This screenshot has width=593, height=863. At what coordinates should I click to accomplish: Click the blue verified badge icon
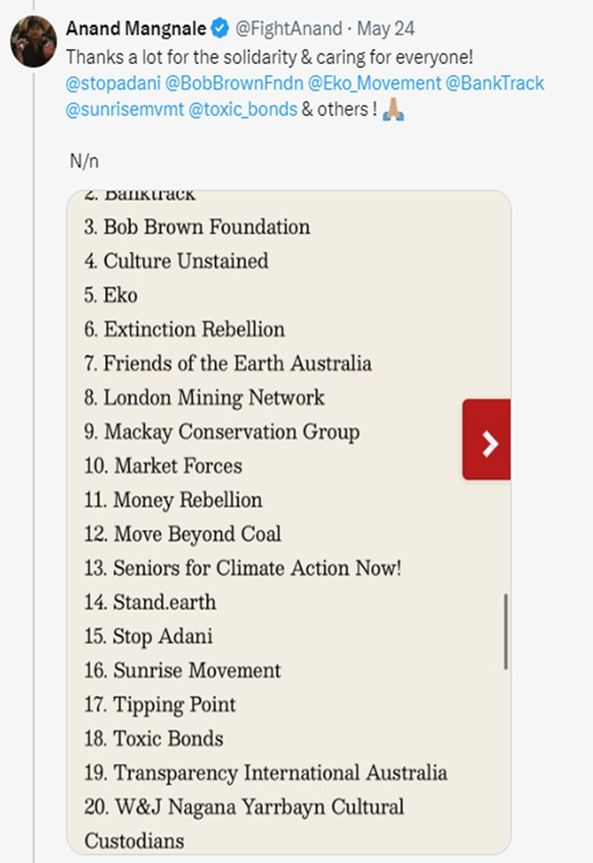point(220,28)
